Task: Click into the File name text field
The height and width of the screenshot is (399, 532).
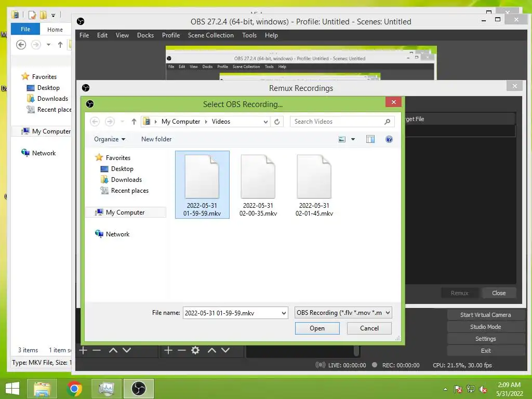Action: point(232,313)
